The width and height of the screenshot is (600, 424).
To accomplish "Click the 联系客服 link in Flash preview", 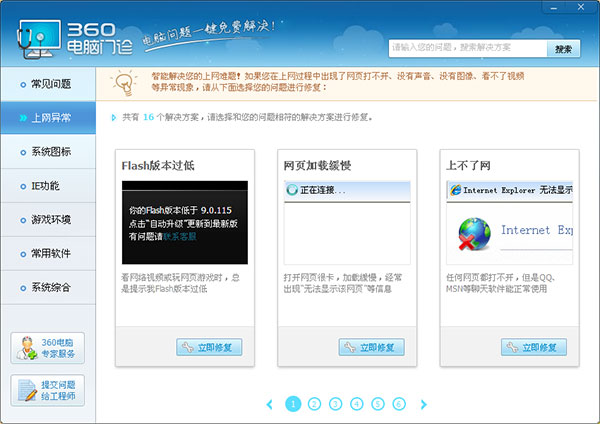I will coord(180,236).
